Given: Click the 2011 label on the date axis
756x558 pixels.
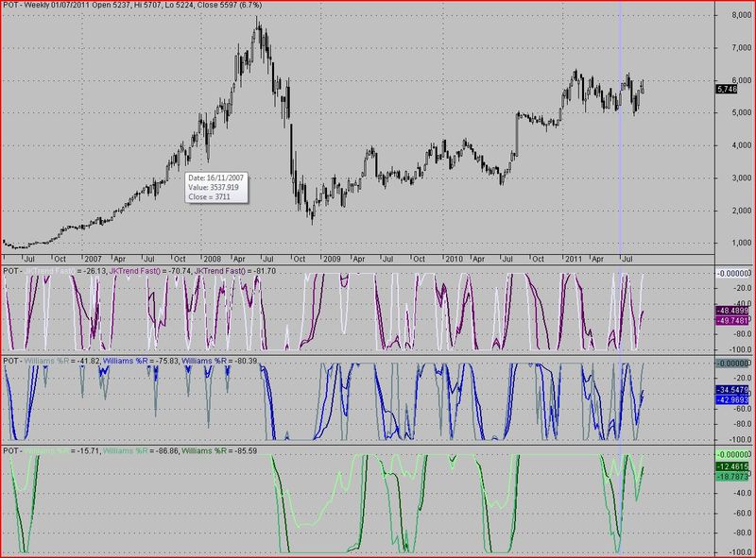Looking at the screenshot, I should pyautogui.click(x=574, y=257).
